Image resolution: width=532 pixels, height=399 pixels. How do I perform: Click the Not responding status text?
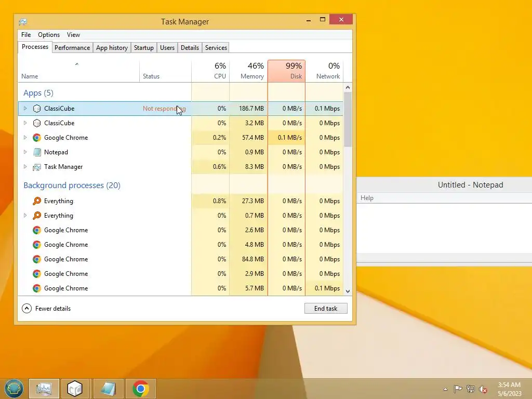tap(164, 109)
